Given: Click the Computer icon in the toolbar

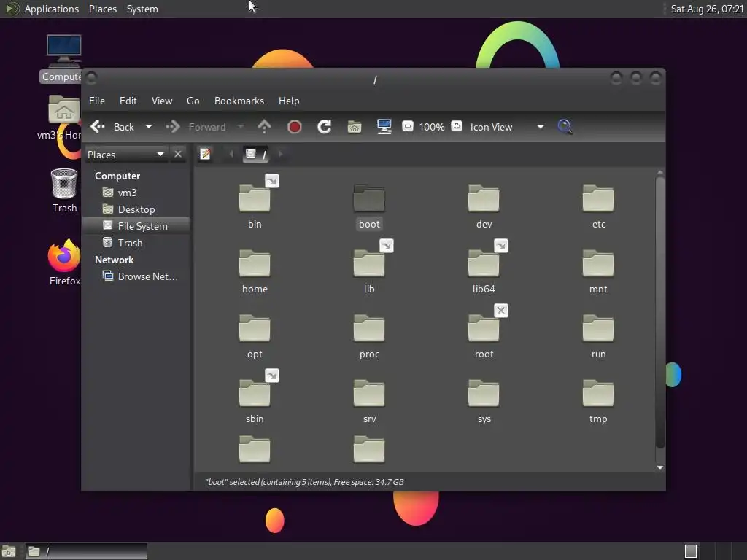Looking at the screenshot, I should coord(384,127).
